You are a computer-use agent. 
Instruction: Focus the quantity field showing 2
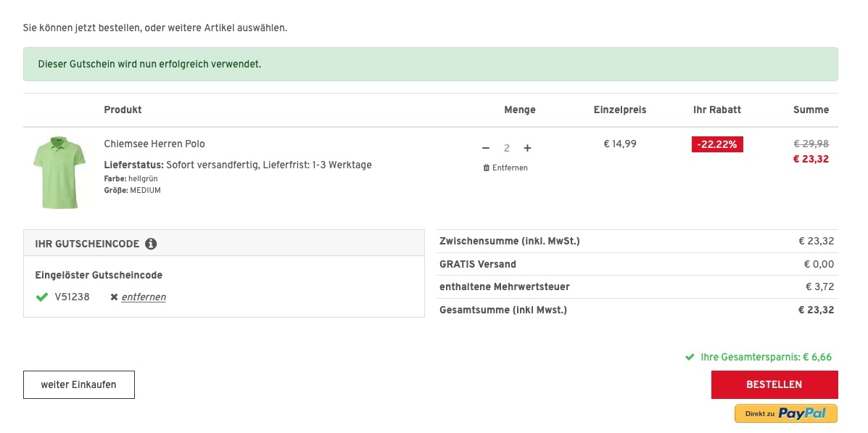tap(506, 148)
